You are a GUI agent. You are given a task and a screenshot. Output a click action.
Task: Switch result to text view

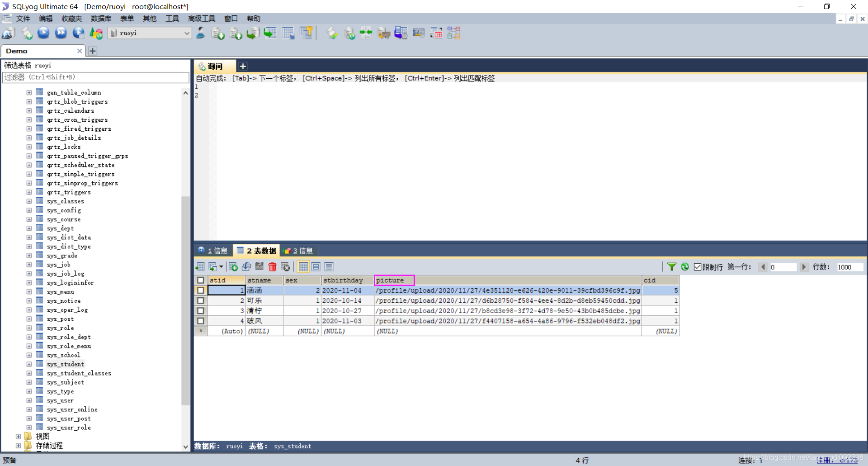[329, 267]
